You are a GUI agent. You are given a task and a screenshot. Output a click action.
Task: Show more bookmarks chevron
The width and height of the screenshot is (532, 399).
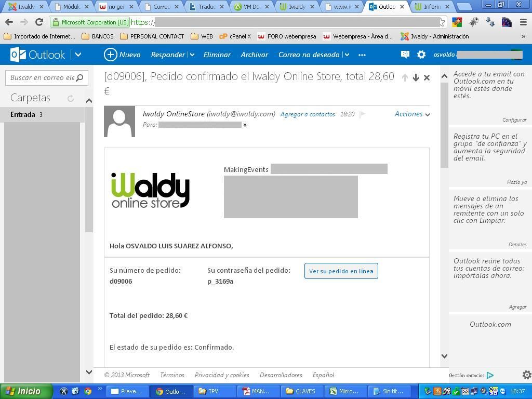(x=524, y=36)
